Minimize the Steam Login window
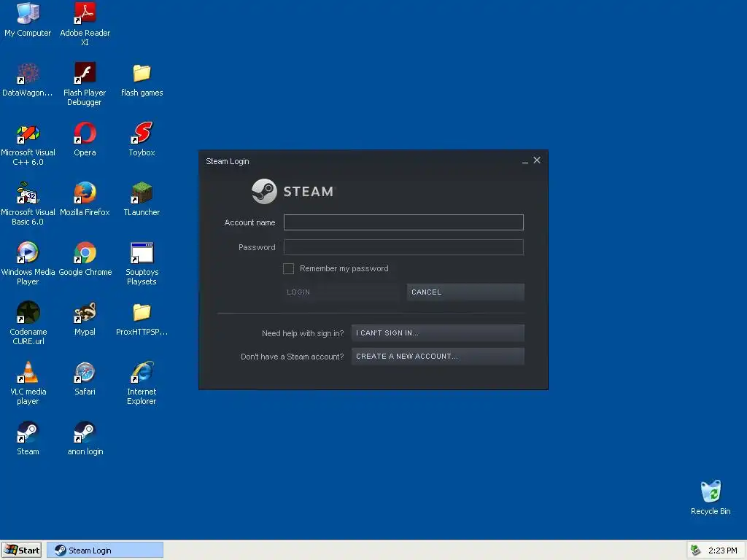Viewport: 747px width, 560px height. (525, 161)
